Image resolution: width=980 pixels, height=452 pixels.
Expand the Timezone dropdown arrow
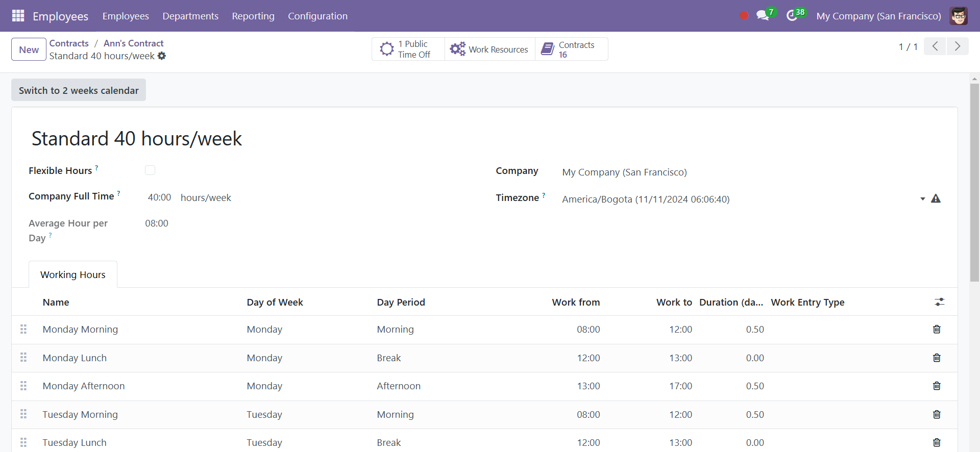[923, 199]
